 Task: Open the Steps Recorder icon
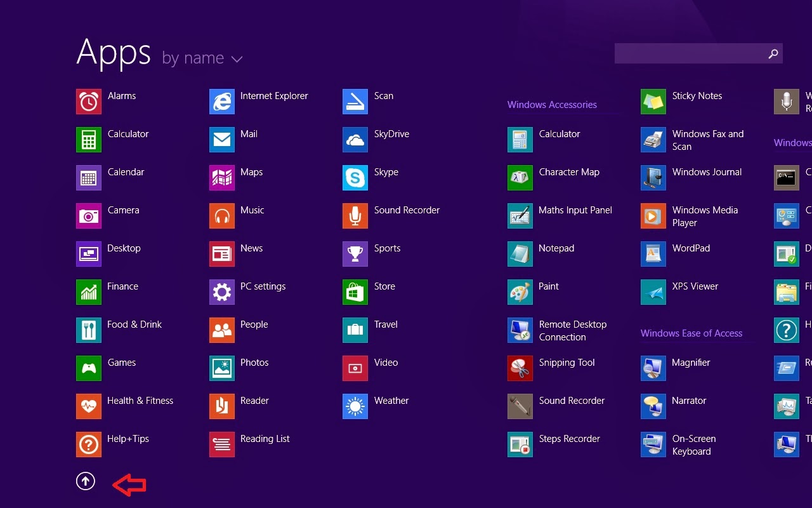[520, 444]
